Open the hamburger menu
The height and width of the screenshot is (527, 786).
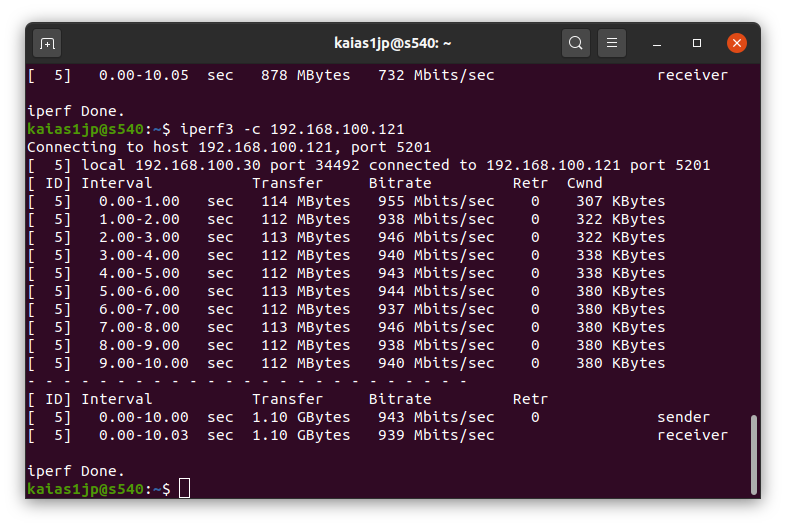coord(612,43)
